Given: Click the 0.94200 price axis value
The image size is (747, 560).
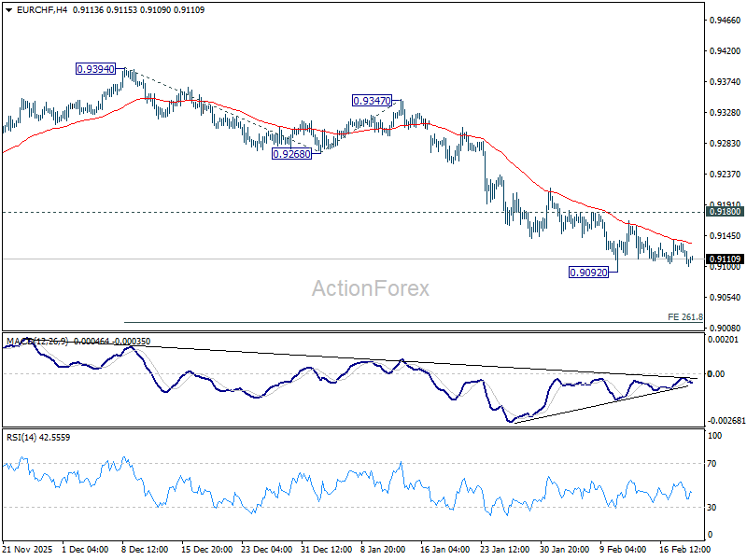Looking at the screenshot, I should (726, 51).
